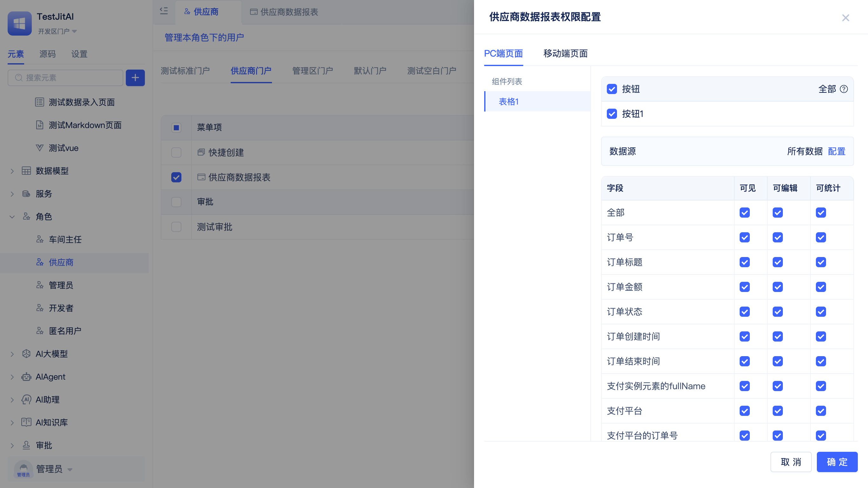
Task: Collapse the sidebar with the toggle icon
Action: pos(164,11)
